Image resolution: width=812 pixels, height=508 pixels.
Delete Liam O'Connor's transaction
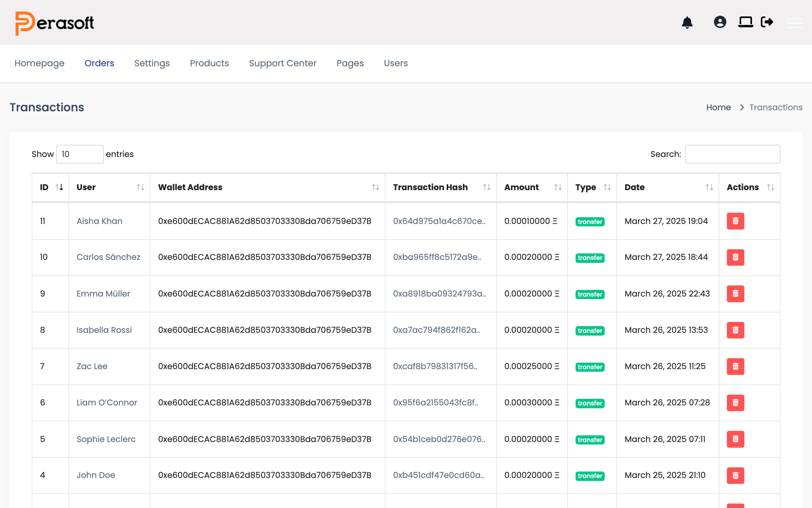coord(736,403)
